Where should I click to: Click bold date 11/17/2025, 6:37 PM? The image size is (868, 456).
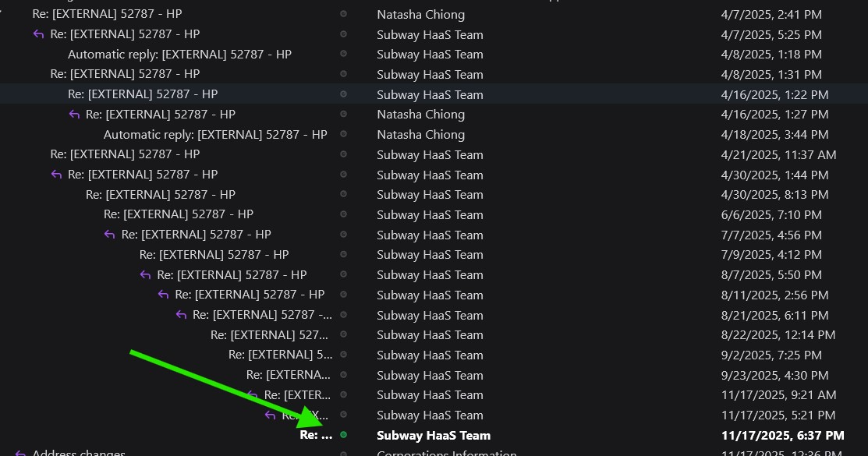tap(783, 436)
